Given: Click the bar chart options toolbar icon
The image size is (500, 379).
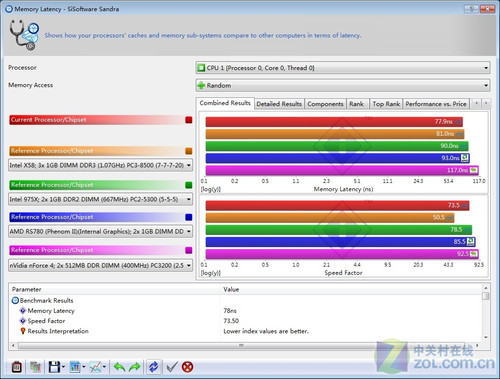Looking at the screenshot, I should pyautogui.click(x=75, y=367).
